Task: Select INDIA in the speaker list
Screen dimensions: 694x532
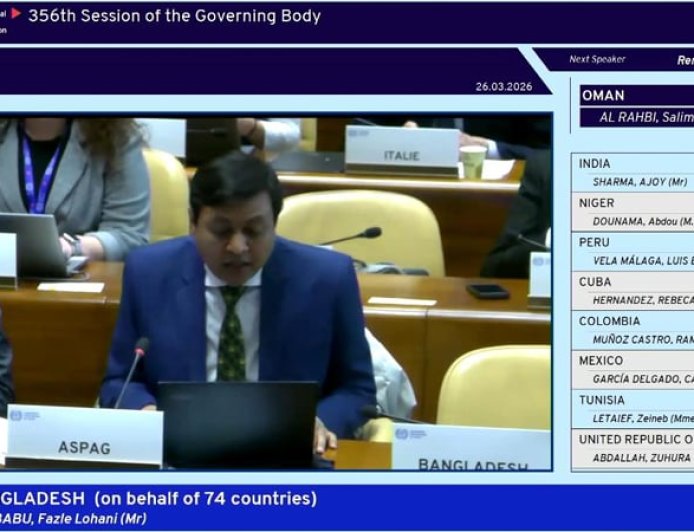Action: tap(594, 164)
